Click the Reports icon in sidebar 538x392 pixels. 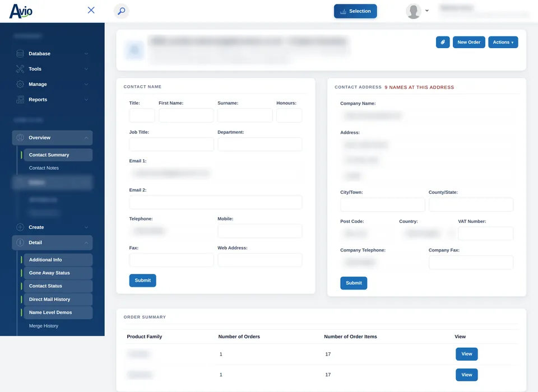coord(20,100)
